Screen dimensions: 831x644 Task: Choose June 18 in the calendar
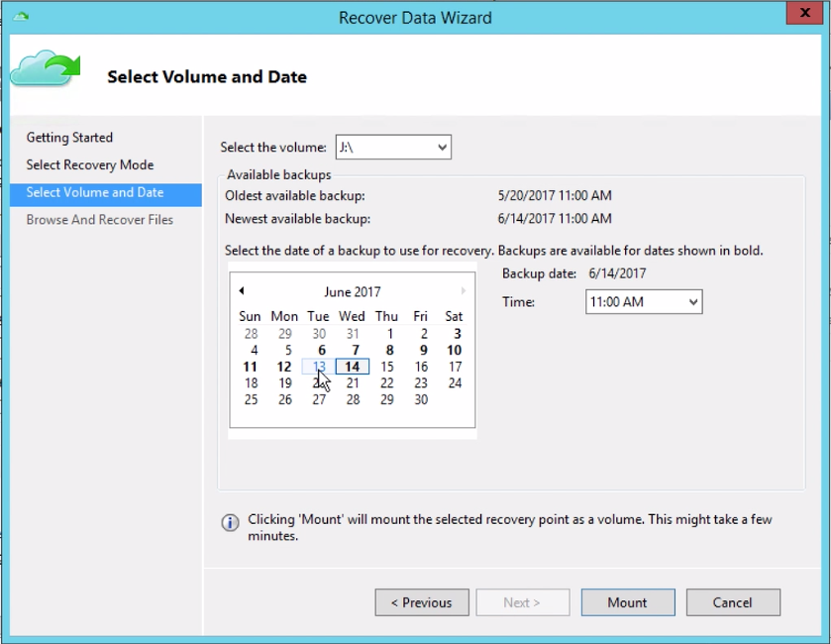pos(252,383)
